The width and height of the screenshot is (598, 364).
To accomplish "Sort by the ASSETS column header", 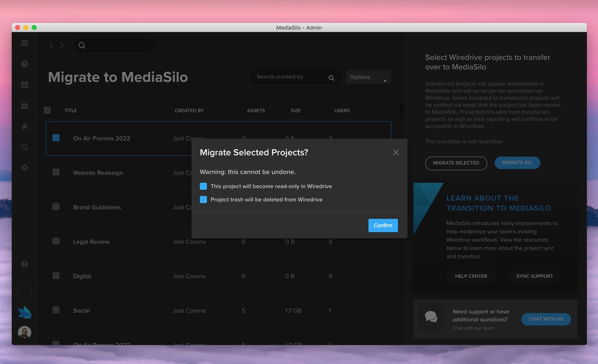I will pyautogui.click(x=256, y=111).
